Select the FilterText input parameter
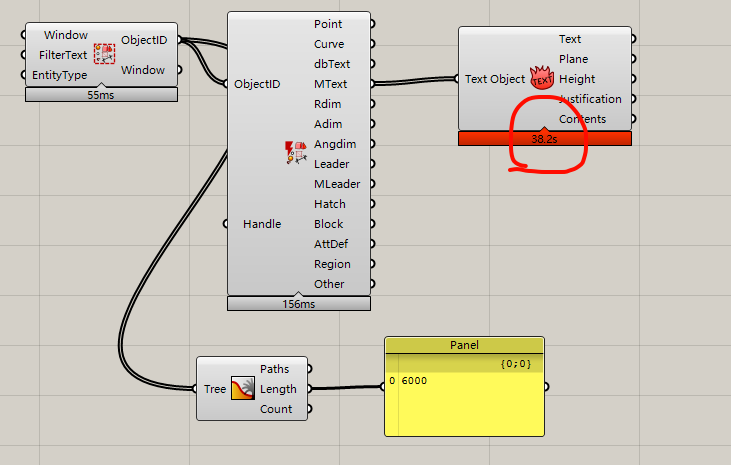The image size is (731, 465). [63, 55]
